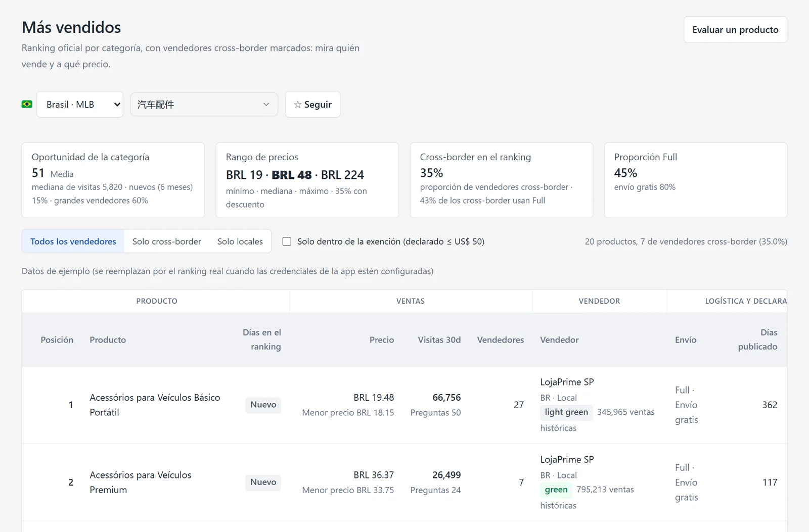Sort by the Visitas 30d column header

[439, 340]
